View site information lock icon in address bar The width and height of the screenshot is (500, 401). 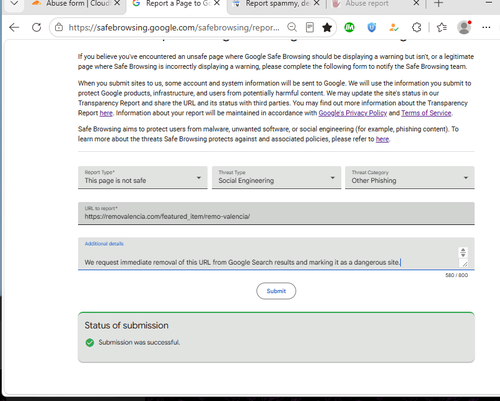point(59,27)
